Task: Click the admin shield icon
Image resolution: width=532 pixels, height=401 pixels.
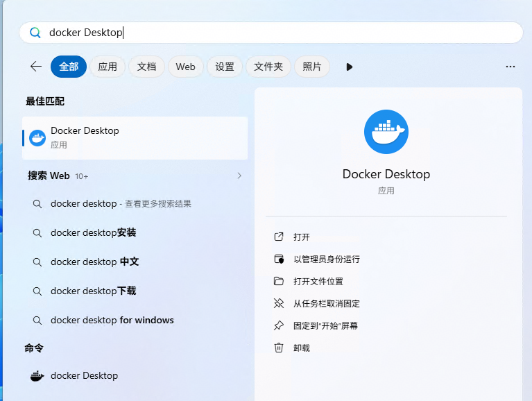Action: tap(279, 259)
